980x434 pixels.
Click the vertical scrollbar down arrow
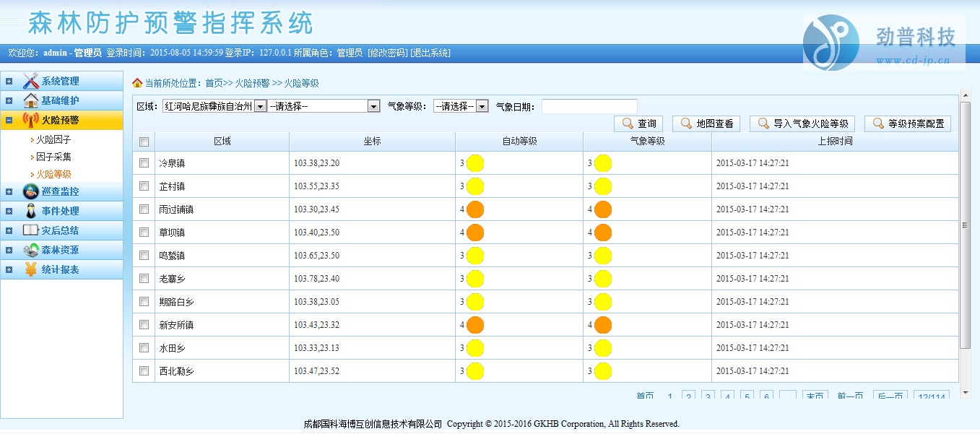point(965,392)
